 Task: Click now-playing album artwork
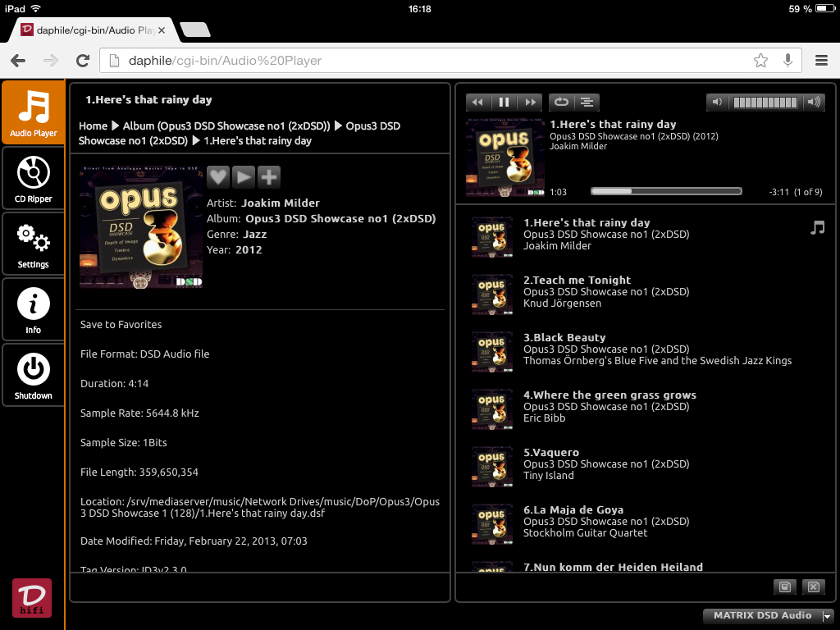pos(505,158)
